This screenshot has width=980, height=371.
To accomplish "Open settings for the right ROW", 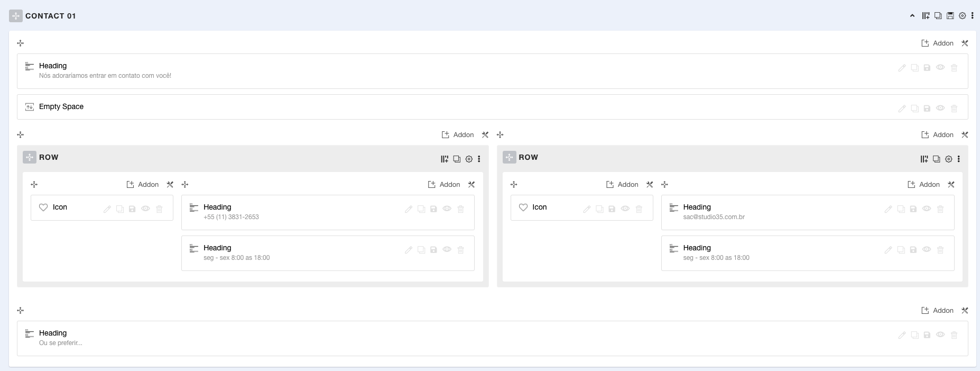I will (949, 159).
